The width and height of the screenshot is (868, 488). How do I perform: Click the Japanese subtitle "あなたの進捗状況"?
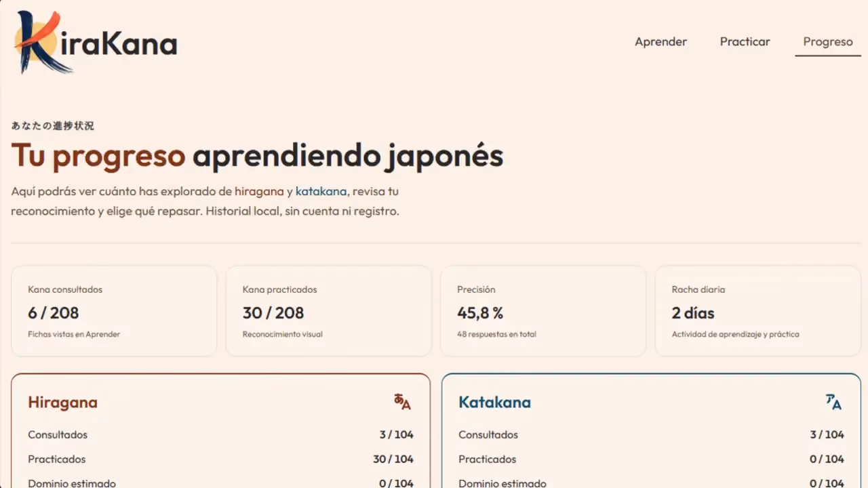pos(53,125)
